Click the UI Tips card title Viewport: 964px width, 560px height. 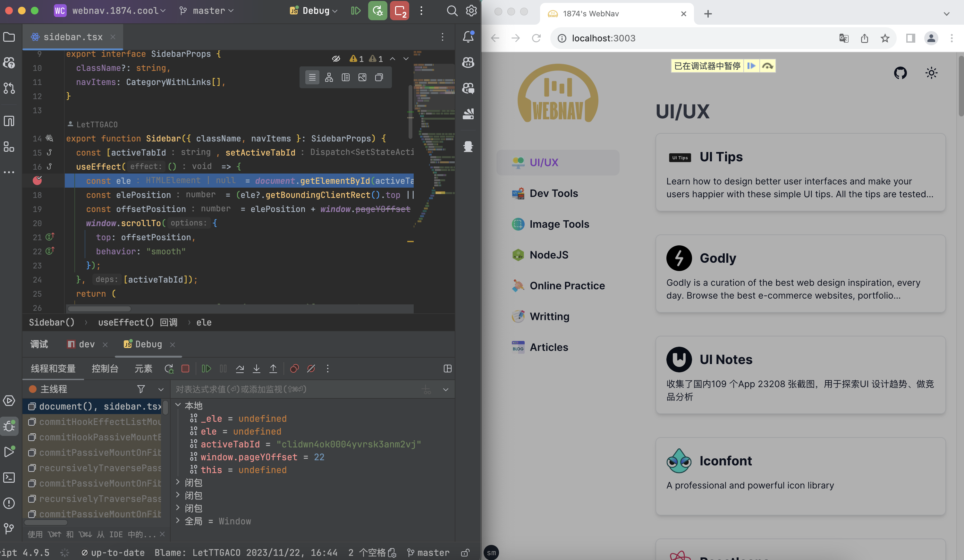point(721,157)
